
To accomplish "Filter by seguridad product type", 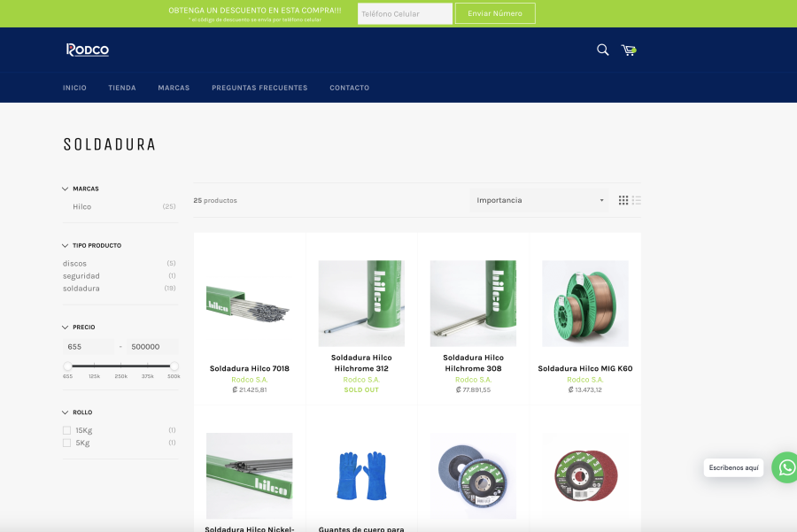I will pos(81,276).
